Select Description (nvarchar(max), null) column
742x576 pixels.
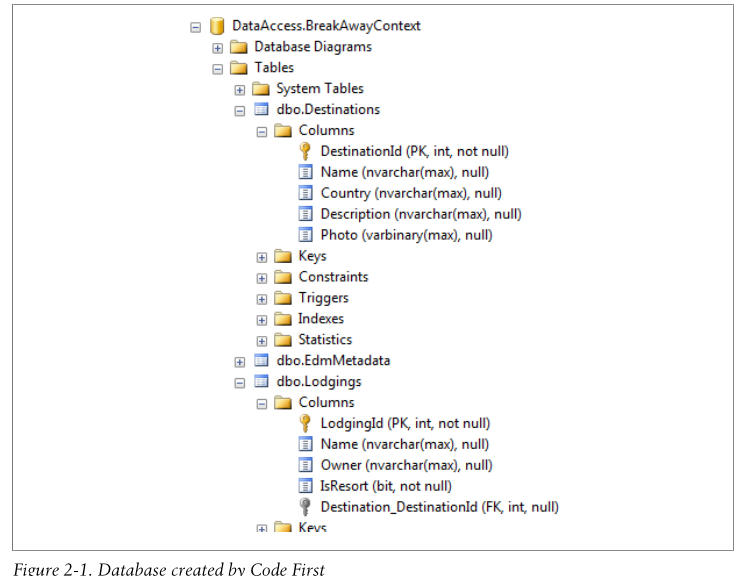(421, 214)
